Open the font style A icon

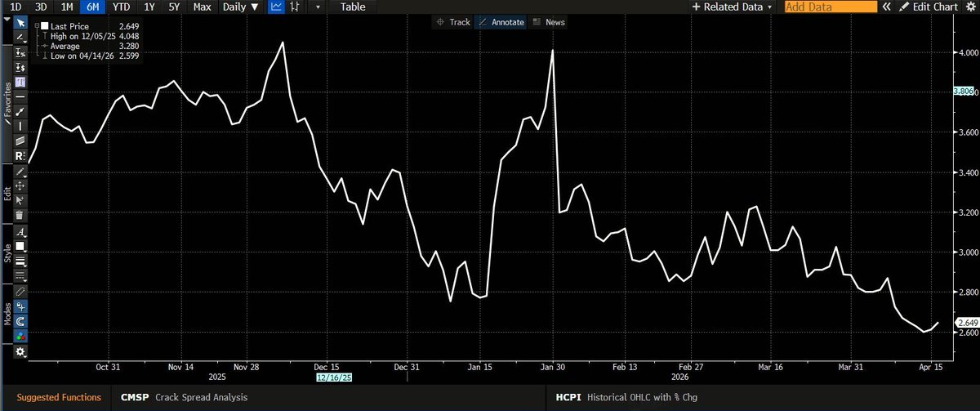[x=20, y=232]
